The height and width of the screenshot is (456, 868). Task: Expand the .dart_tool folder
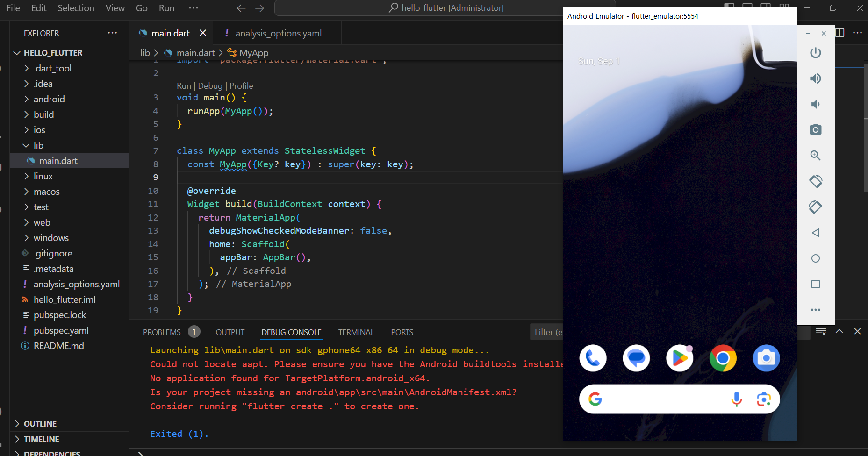pos(69,68)
